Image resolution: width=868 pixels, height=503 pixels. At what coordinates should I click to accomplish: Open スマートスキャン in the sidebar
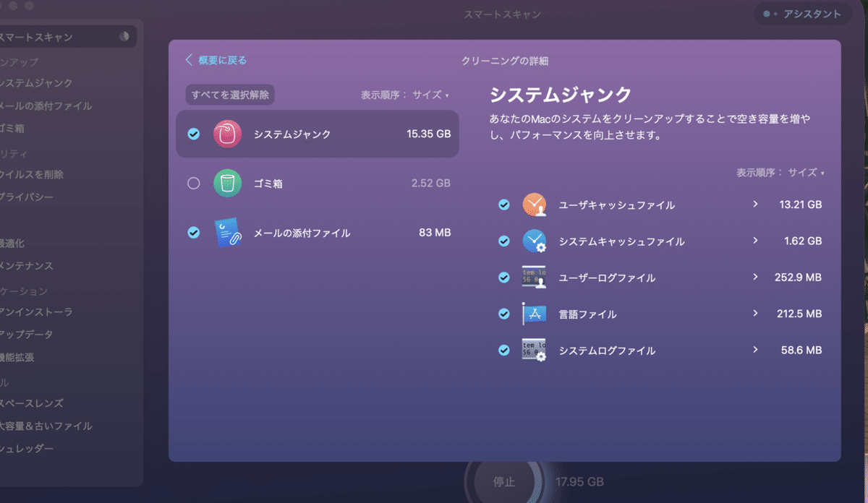(67, 37)
